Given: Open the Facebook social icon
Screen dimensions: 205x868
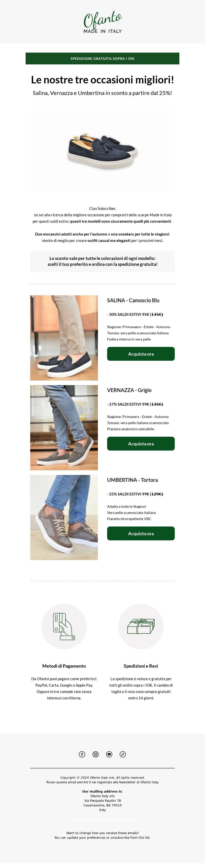Looking at the screenshot, I should [82, 754].
